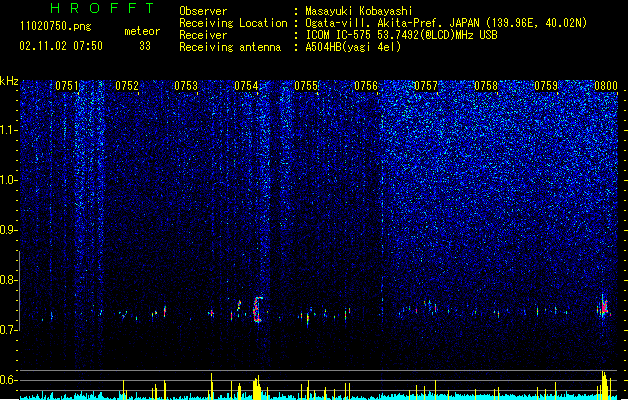629x400 pixels.
Task: Click the meteor count label
Action: [142, 31]
